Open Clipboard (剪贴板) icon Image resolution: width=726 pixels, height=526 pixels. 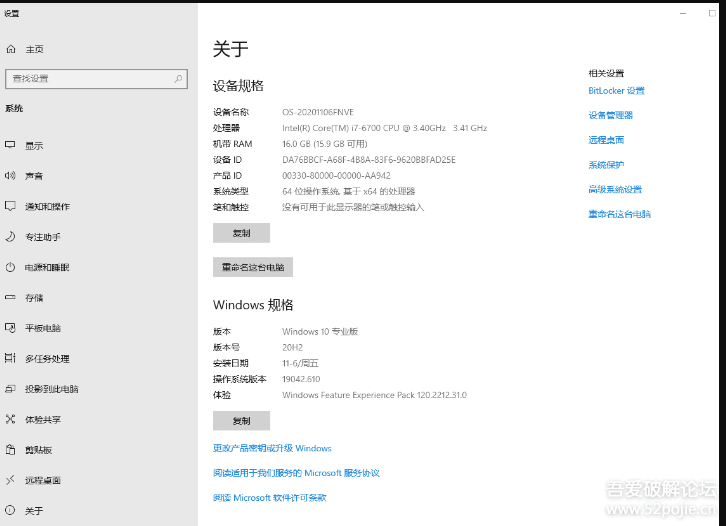click(x=10, y=449)
